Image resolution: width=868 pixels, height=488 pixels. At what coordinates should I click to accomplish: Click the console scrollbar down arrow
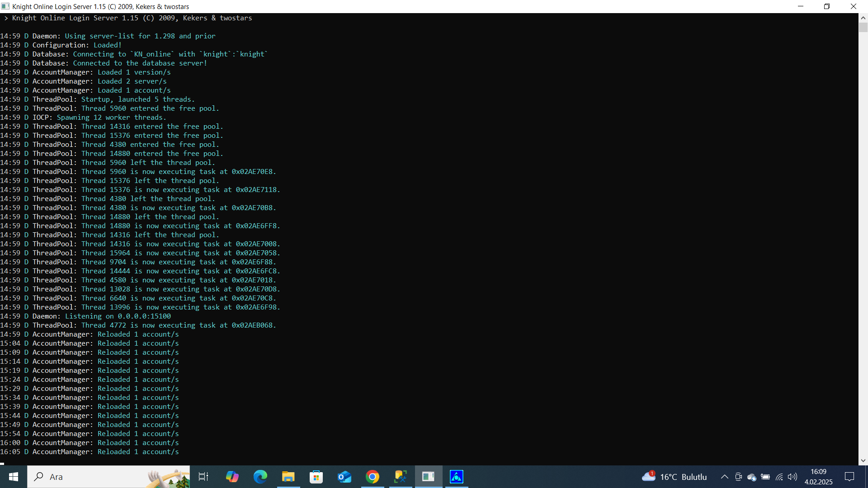pos(863,461)
